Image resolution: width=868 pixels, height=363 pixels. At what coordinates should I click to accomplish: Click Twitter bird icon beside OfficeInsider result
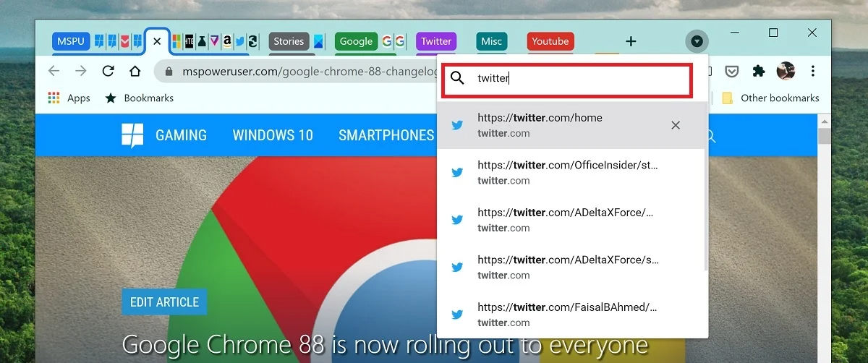click(x=457, y=172)
